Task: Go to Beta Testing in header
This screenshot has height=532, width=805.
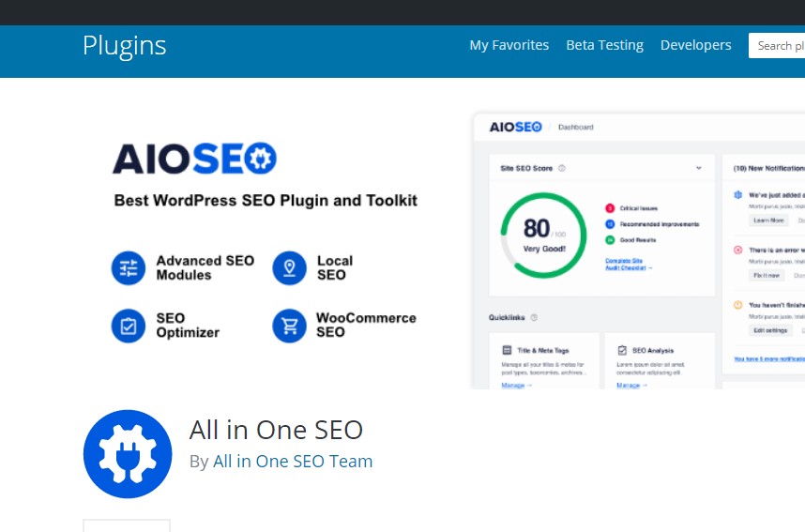Action: click(604, 45)
